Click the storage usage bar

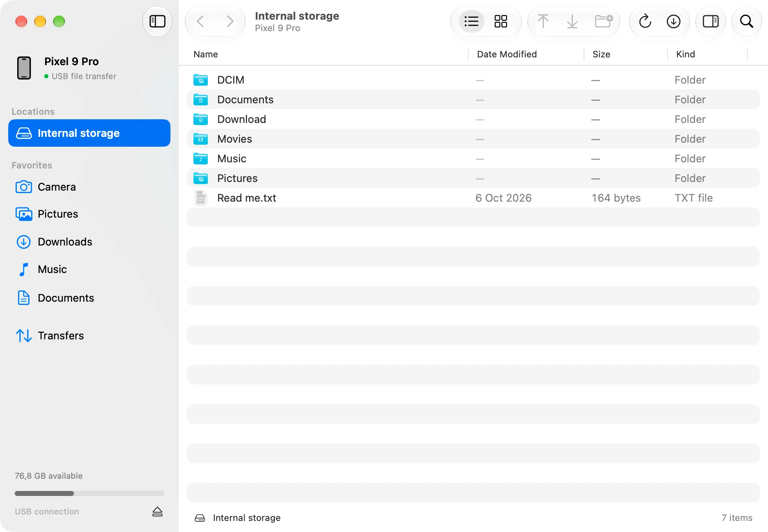[89, 493]
